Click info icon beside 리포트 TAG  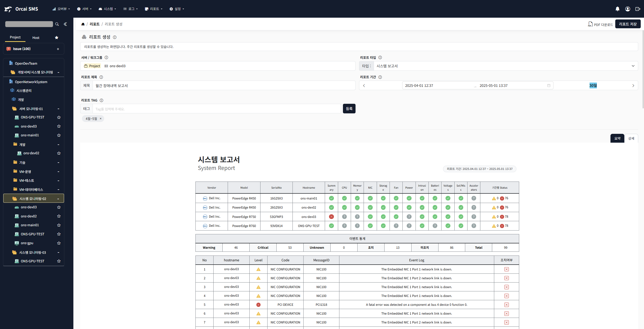pos(101,100)
